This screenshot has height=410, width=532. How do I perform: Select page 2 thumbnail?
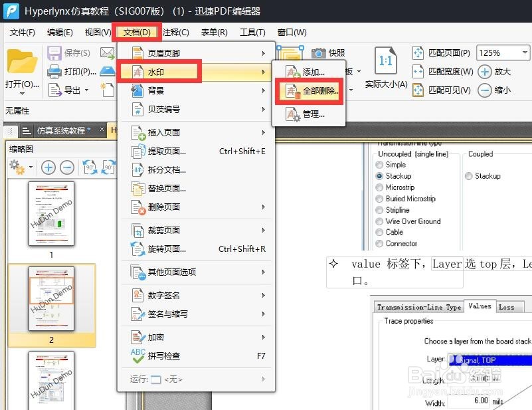51,298
